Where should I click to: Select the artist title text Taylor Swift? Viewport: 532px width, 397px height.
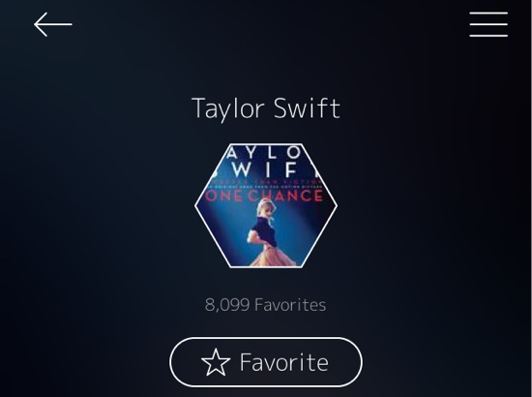click(266, 108)
